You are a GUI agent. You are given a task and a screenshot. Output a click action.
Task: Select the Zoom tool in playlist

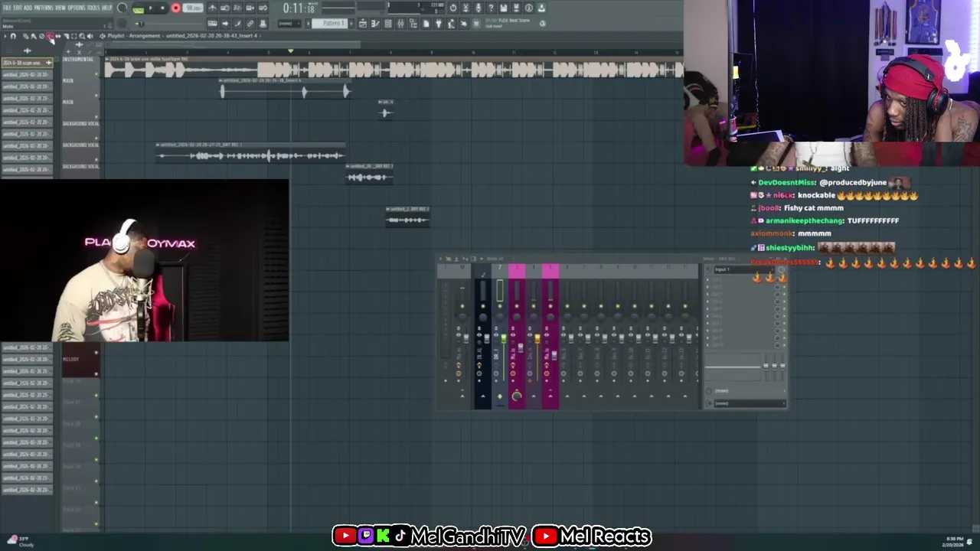pyautogui.click(x=82, y=36)
